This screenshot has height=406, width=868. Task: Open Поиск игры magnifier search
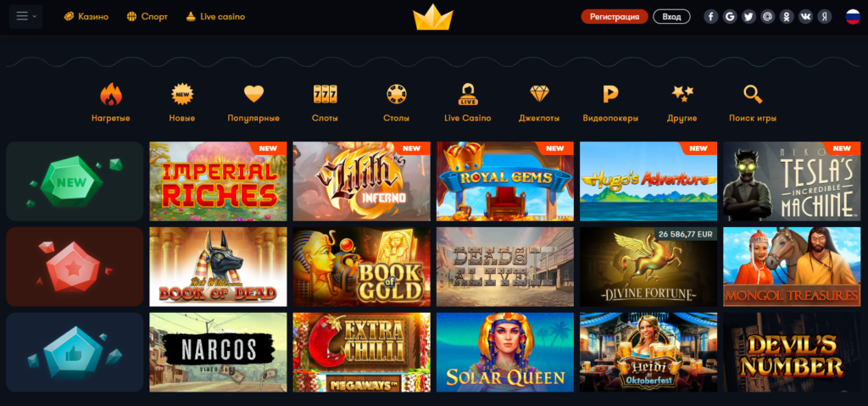753,103
